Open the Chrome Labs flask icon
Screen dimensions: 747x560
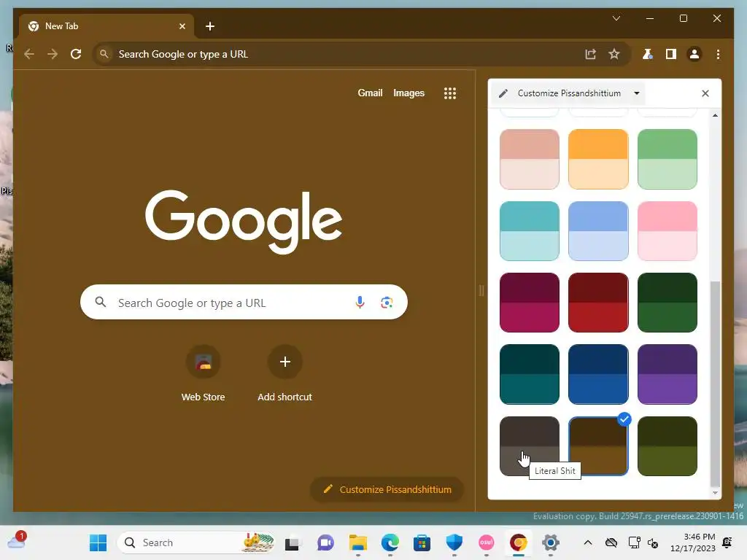[648, 54]
